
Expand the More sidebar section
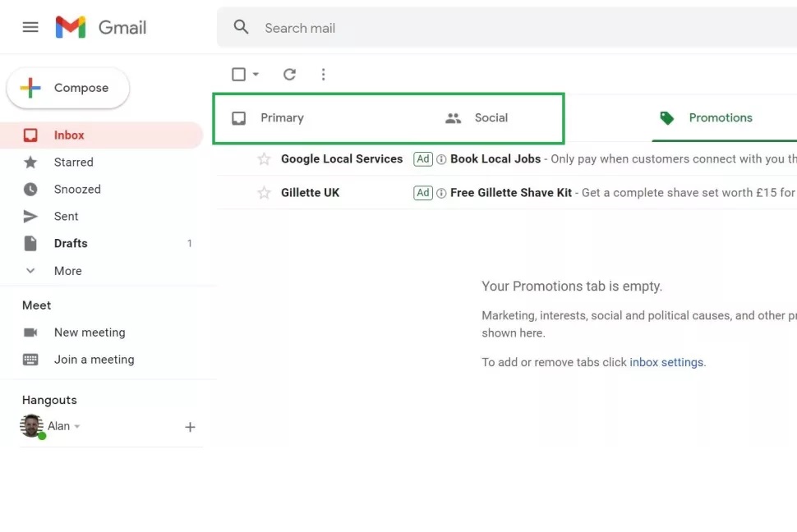tap(102, 271)
